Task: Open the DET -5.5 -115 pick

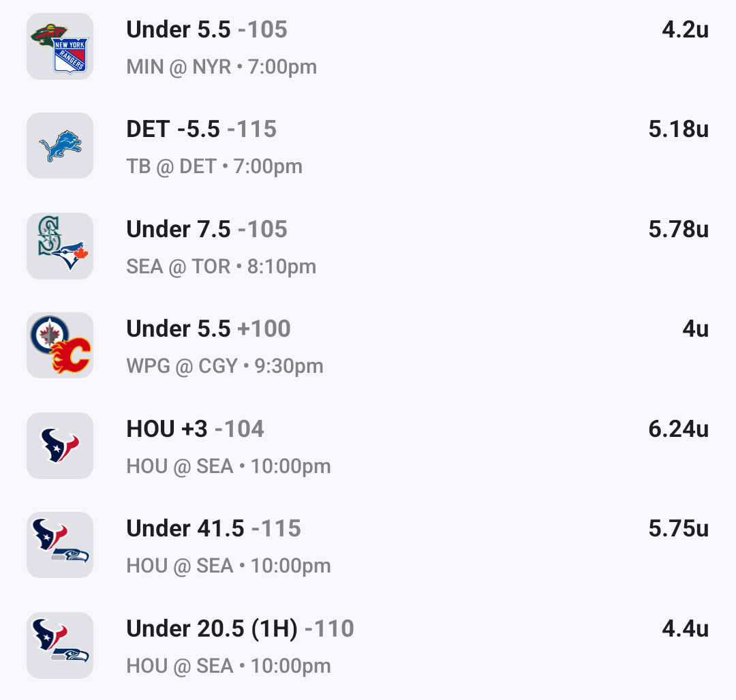Action: 201,130
